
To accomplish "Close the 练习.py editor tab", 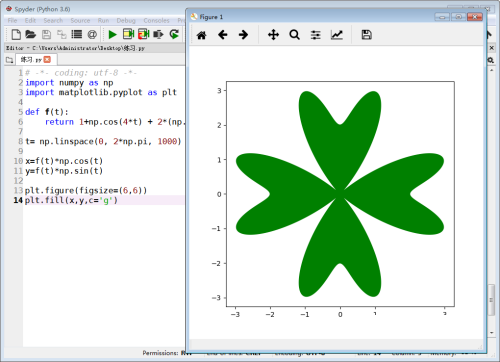I will (47, 60).
